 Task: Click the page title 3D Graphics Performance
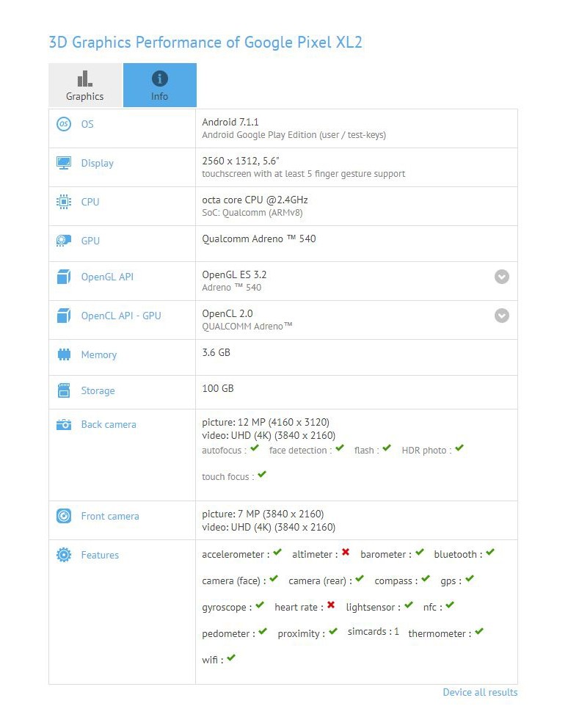tap(205, 43)
